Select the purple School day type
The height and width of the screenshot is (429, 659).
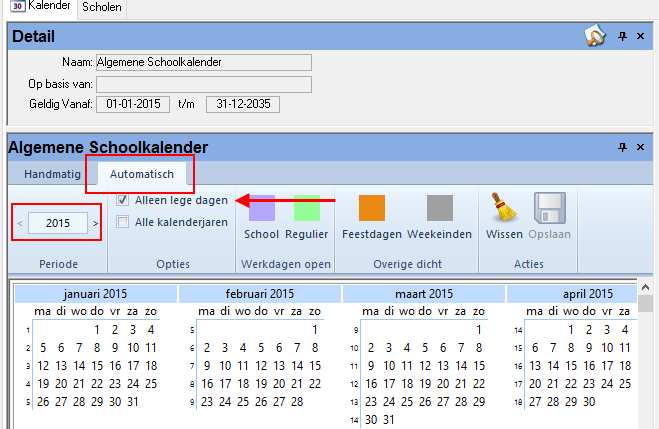point(262,208)
